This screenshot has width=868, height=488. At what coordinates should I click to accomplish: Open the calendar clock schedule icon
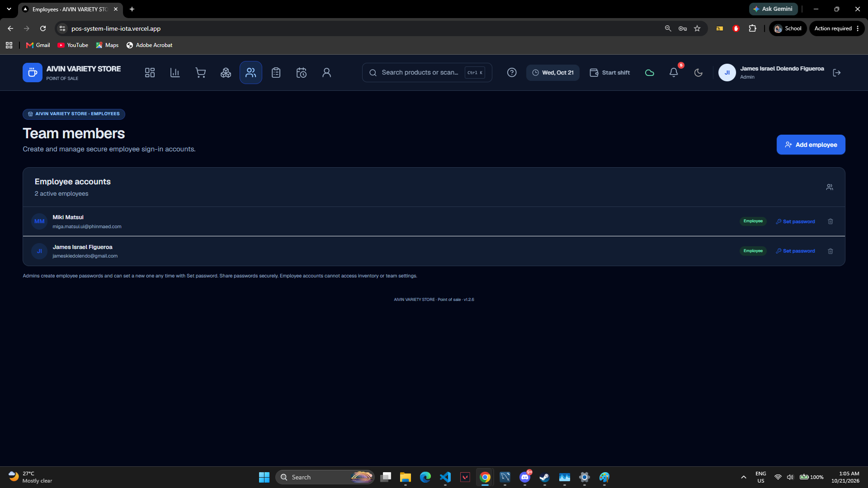(302, 73)
